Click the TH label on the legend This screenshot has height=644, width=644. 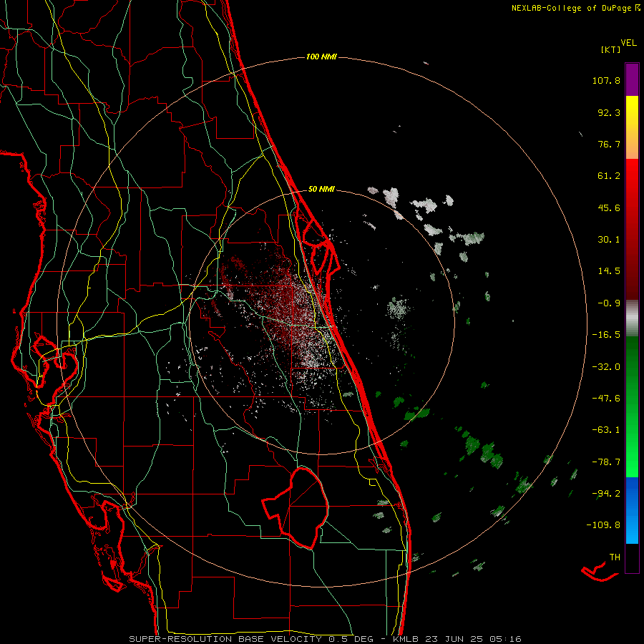615,557
